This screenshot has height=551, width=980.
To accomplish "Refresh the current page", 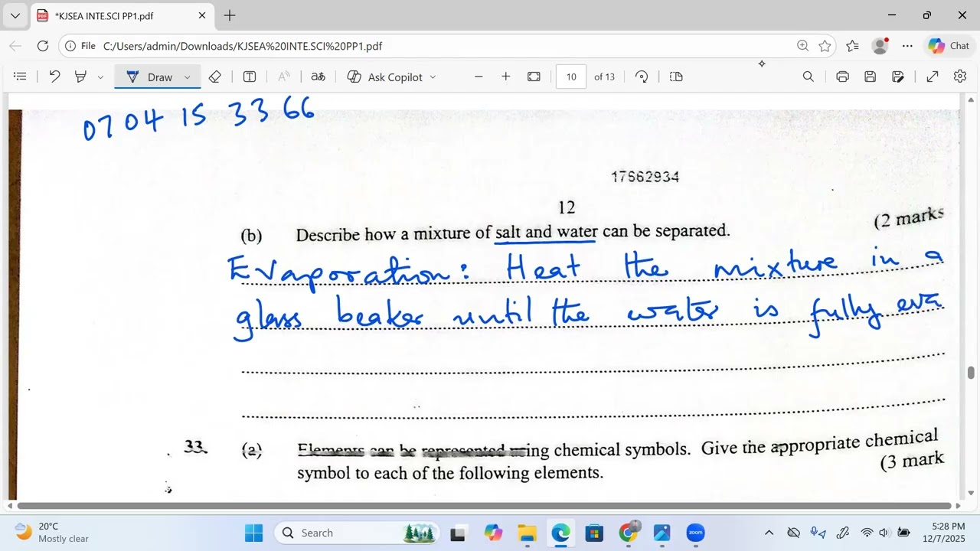I will tap(43, 46).
